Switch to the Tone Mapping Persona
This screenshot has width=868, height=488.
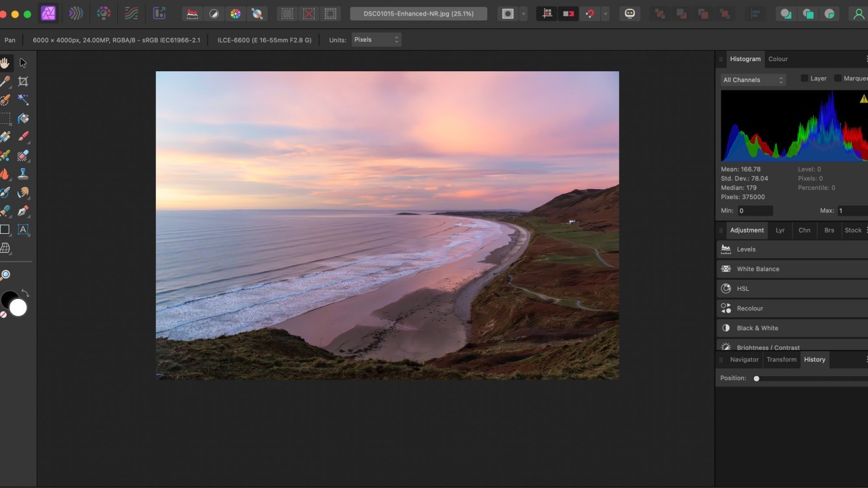pyautogui.click(x=132, y=14)
